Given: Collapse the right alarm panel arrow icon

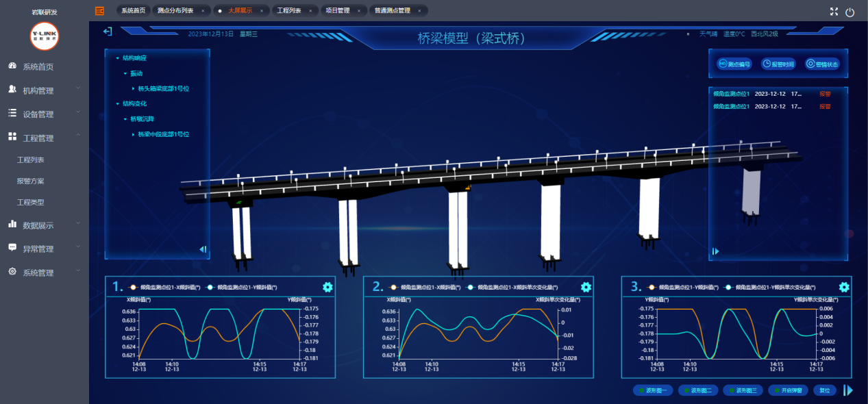Looking at the screenshot, I should click(x=716, y=251).
